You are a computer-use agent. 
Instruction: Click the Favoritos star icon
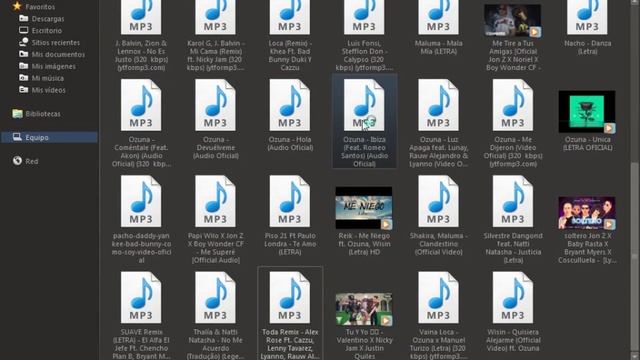click(x=17, y=6)
